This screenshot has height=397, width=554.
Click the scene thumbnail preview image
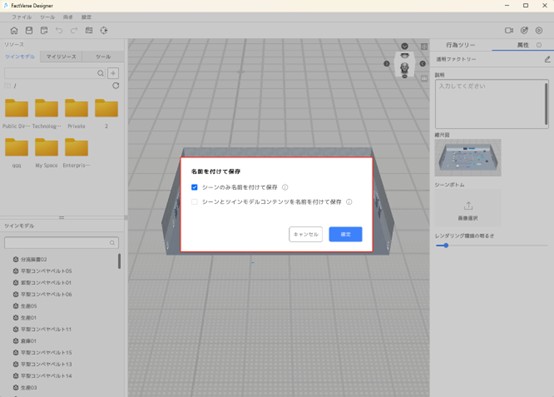coord(468,158)
